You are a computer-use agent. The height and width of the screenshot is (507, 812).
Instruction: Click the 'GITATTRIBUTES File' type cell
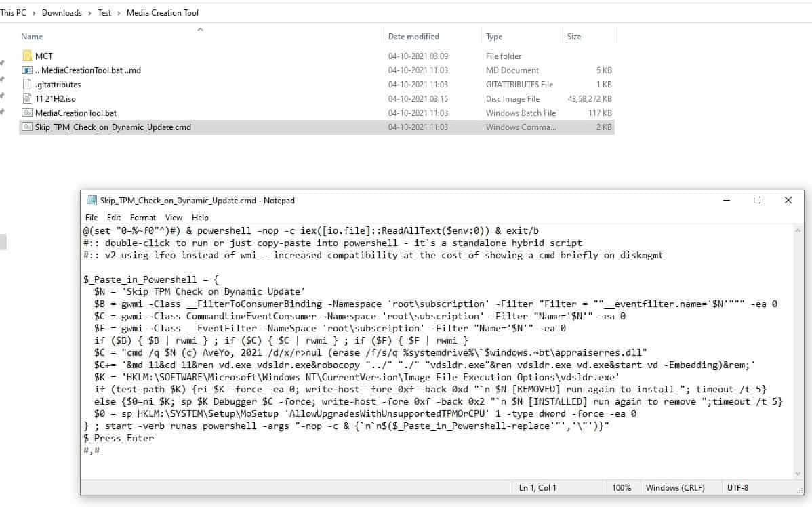519,85
